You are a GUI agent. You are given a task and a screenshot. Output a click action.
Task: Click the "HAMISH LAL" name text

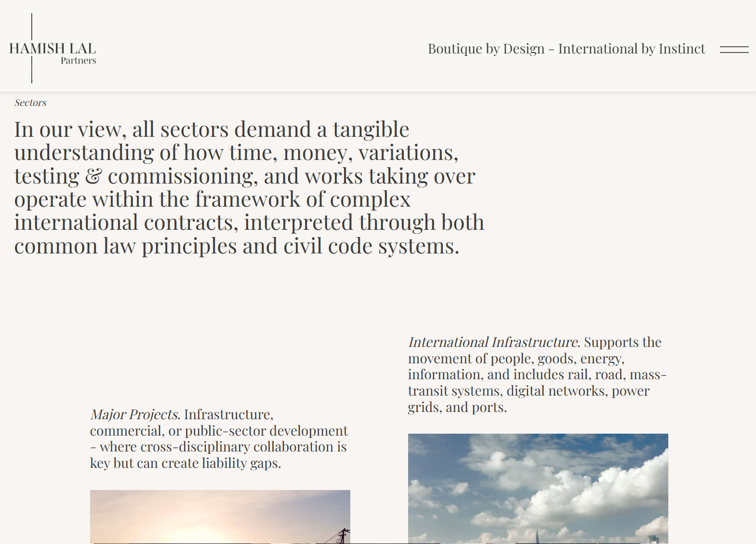coord(53,48)
